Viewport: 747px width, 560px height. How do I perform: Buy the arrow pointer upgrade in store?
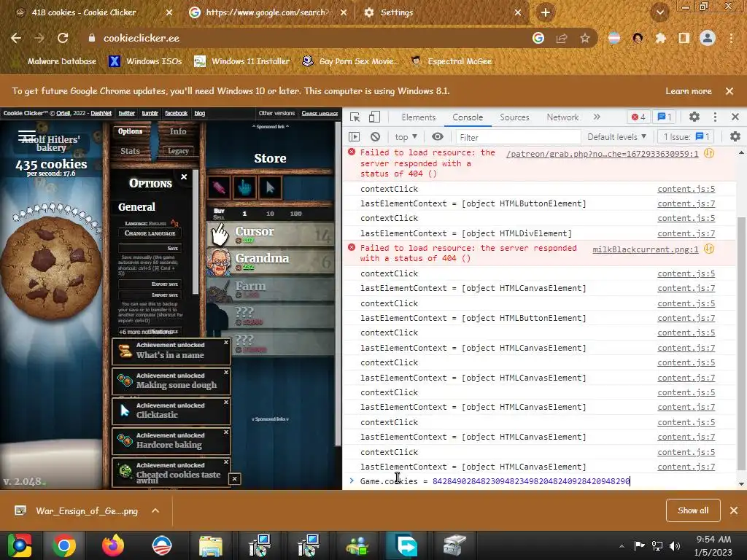(270, 187)
